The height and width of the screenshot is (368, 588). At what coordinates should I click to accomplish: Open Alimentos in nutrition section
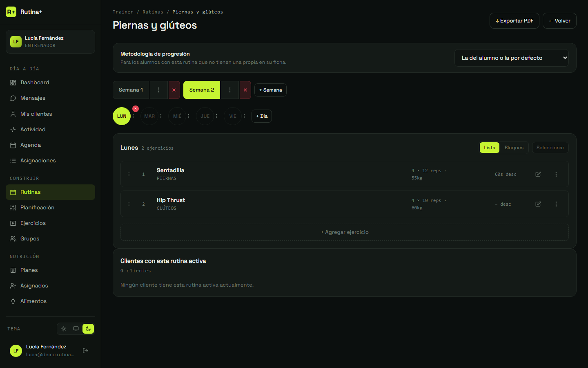[50, 301]
